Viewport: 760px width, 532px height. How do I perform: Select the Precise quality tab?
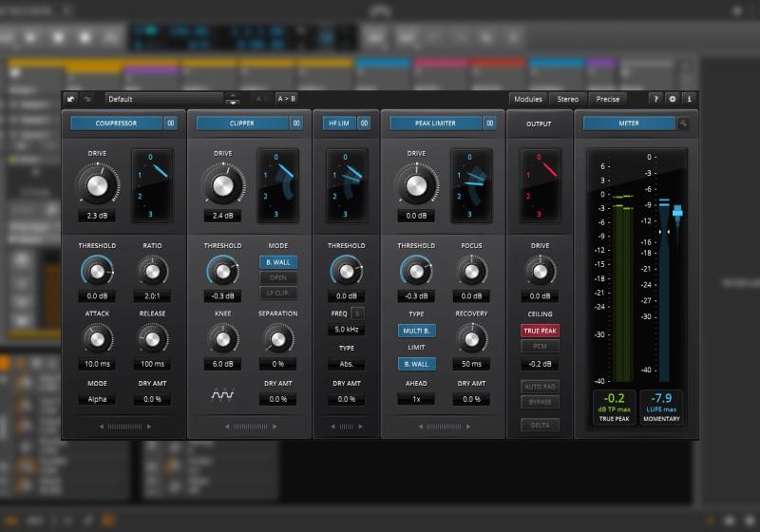tap(607, 98)
